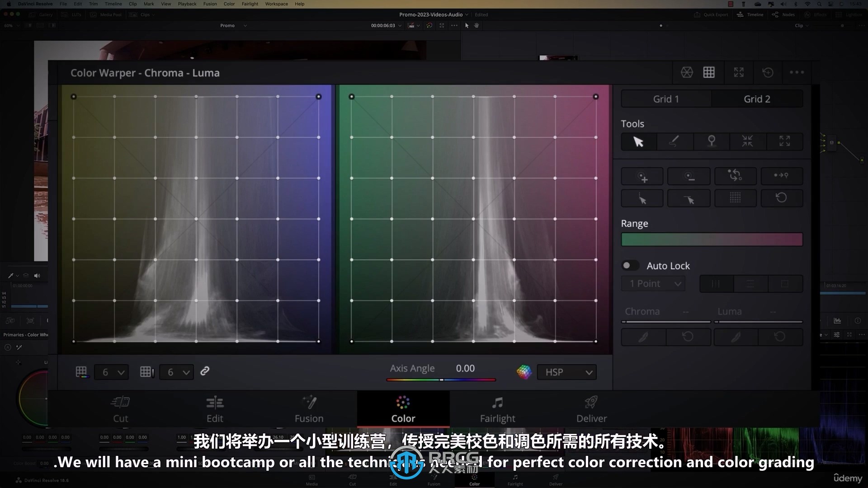Click the Luma reset button
Viewport: 868px width, 488px height.
click(780, 337)
